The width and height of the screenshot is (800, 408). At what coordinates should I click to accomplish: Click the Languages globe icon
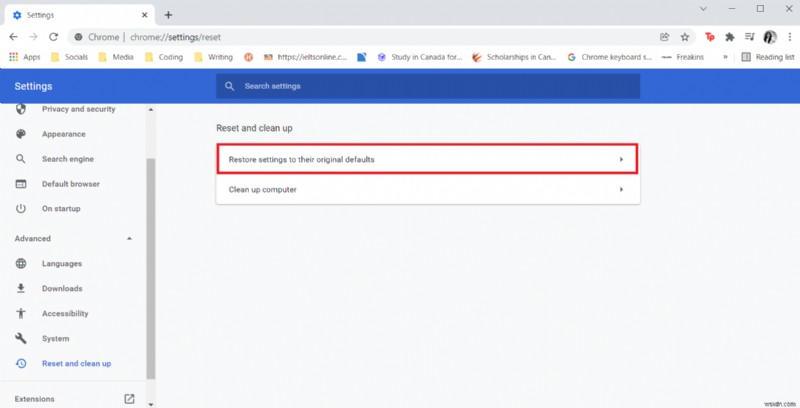21,263
